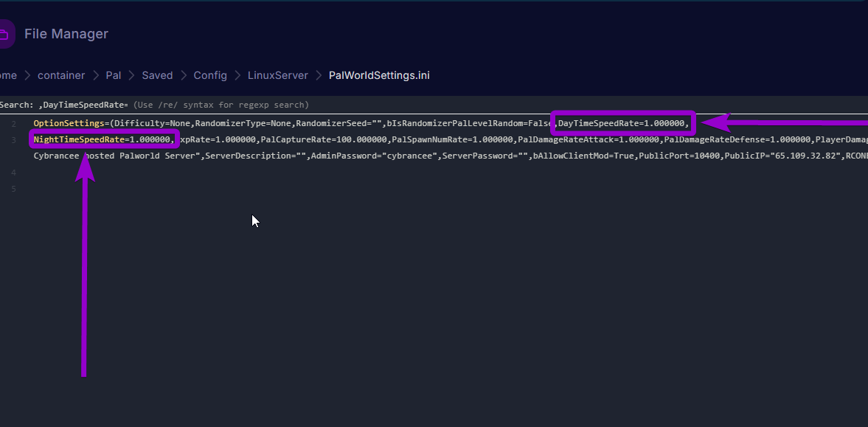
Task: Click line number 3 in gutter
Action: pyautogui.click(x=13, y=139)
